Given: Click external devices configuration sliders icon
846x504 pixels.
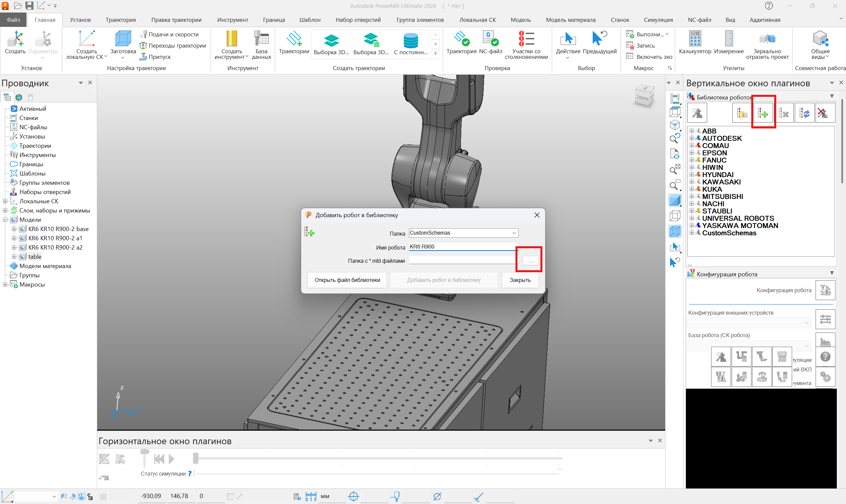Looking at the screenshot, I should [825, 319].
